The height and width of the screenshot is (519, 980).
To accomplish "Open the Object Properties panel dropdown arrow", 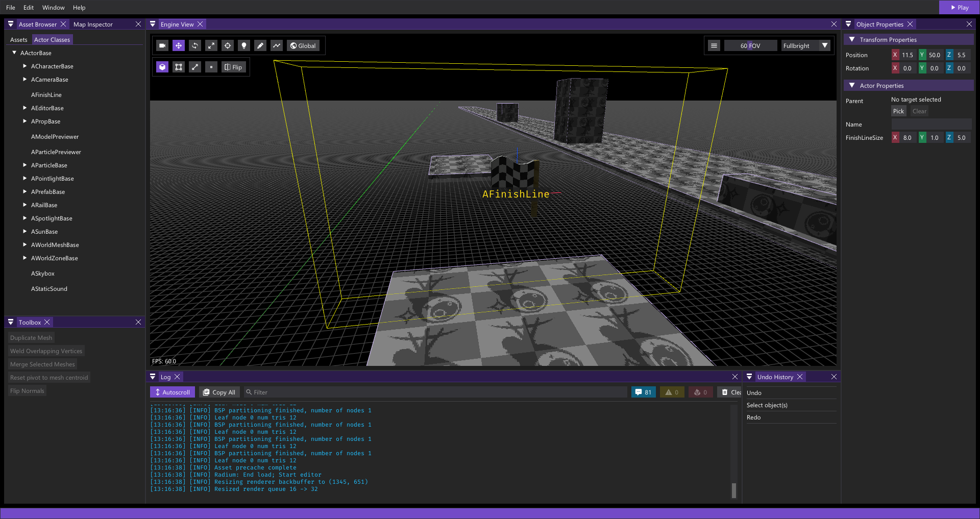I will (x=848, y=24).
